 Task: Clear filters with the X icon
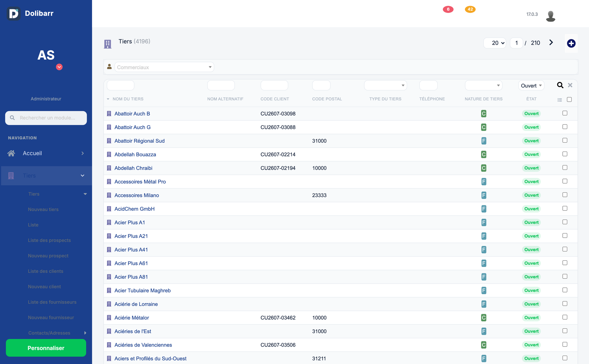coord(570,85)
